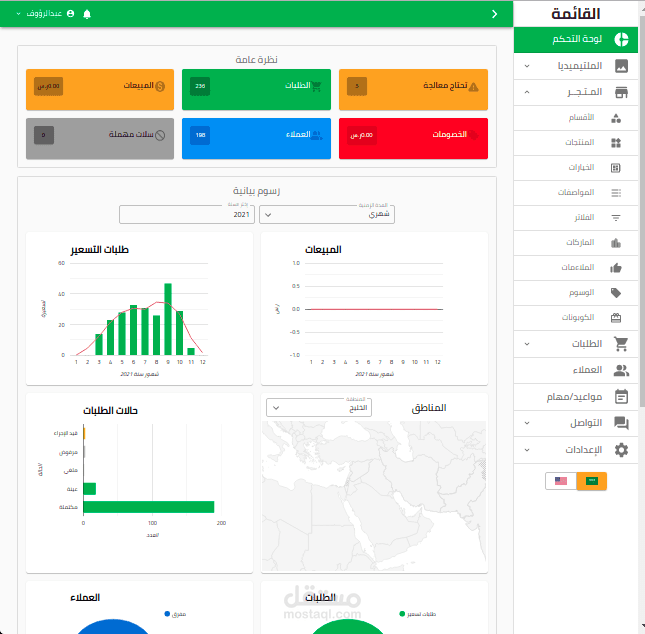Click the الملتيميديا image icon
The width and height of the screenshot is (645, 634).
[621, 66]
